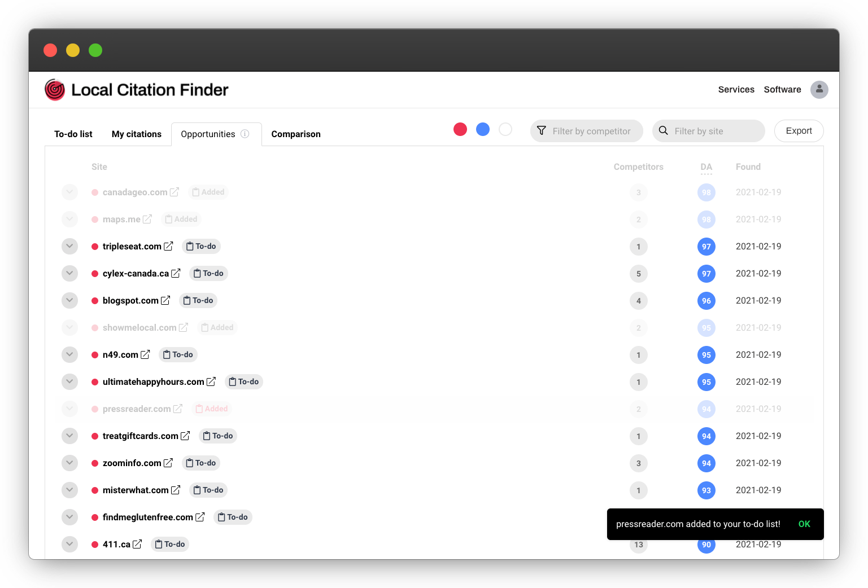Image resolution: width=868 pixels, height=588 pixels.
Task: Open tripleseat.com external link icon
Action: coord(168,247)
